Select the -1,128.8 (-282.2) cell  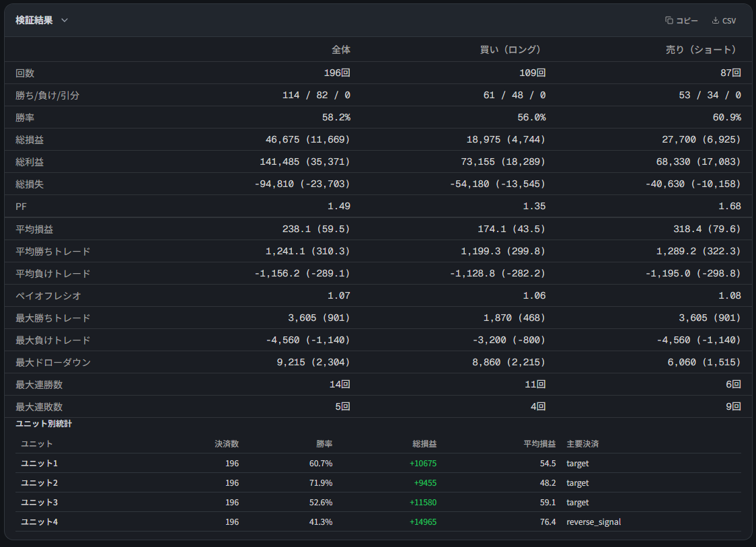pos(498,273)
